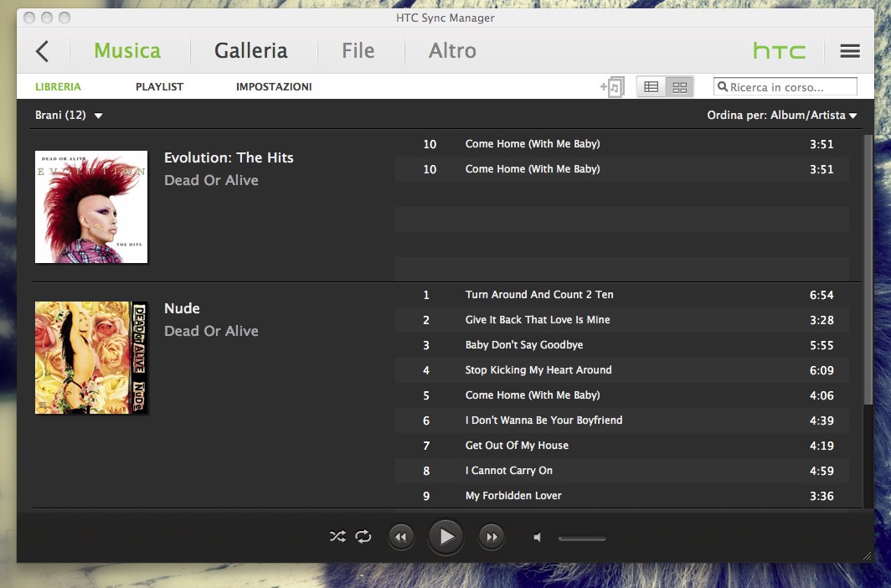Select Turn Around And Count 2 Ten

click(622, 295)
